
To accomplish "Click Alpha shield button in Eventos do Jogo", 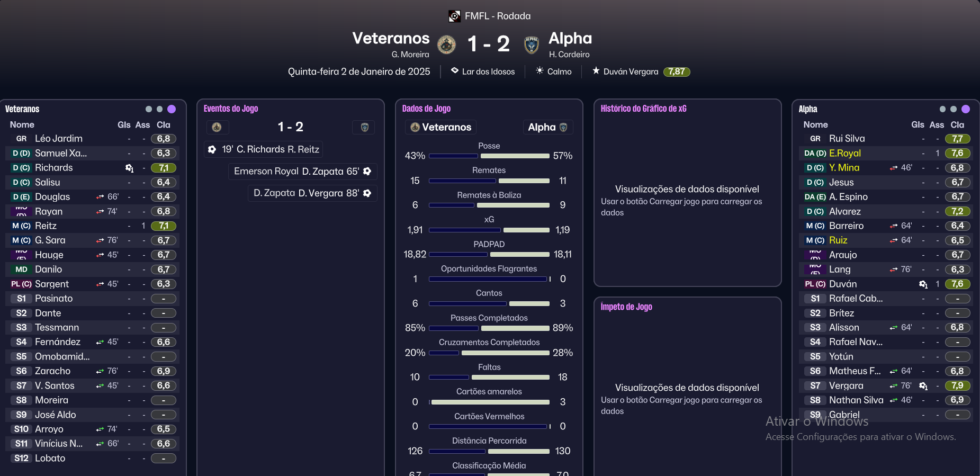I will coord(364,127).
